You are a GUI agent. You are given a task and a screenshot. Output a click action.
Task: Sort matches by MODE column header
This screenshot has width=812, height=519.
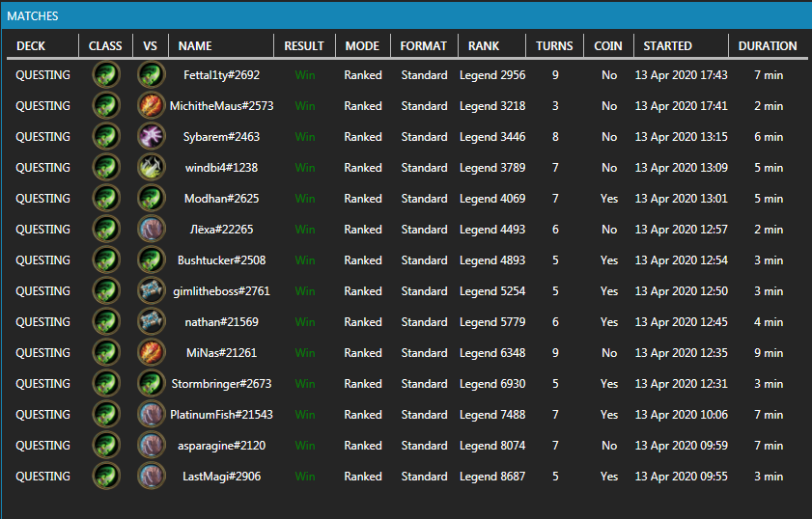[362, 46]
